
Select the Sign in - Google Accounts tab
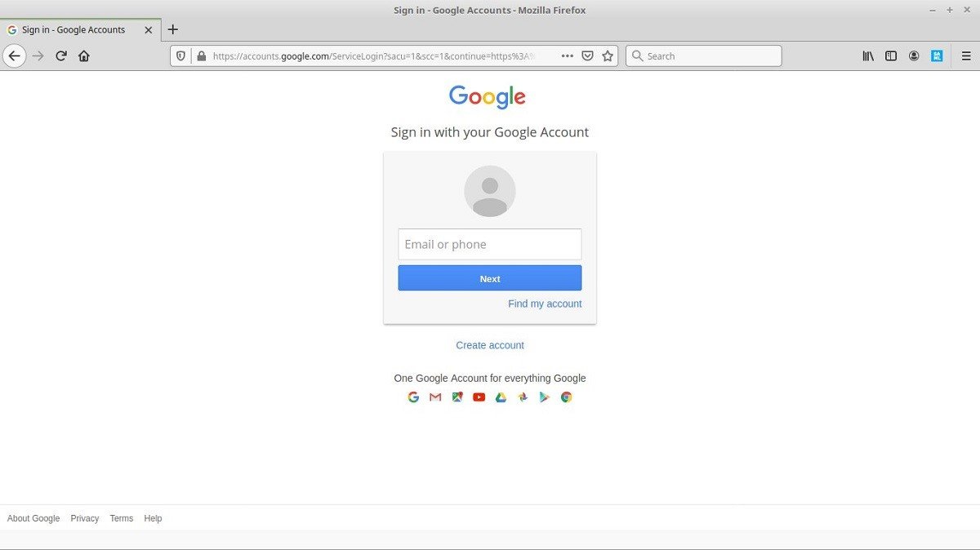coord(73,29)
